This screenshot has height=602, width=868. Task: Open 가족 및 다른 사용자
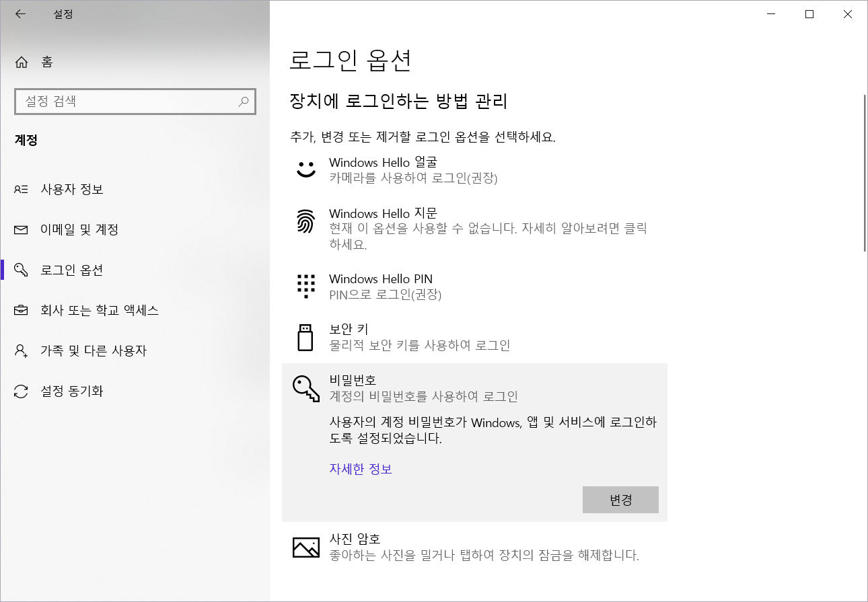[x=135, y=350]
